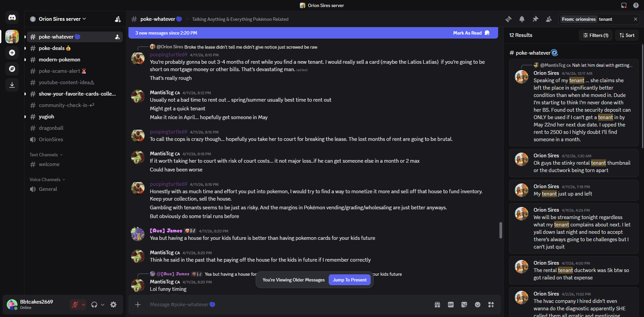Click [Aus] James username on 8:20 PM message
This screenshot has height=317, width=644.
coord(166,231)
